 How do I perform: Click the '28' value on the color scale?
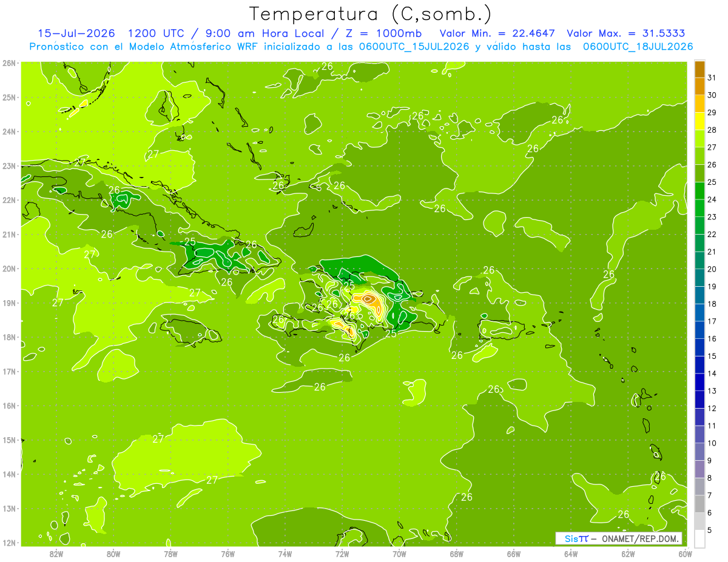click(x=712, y=130)
